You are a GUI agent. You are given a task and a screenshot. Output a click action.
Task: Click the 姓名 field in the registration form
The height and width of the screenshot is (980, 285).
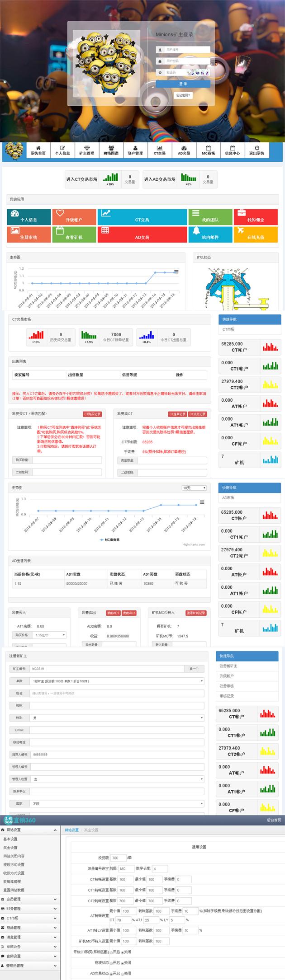pos(117,693)
